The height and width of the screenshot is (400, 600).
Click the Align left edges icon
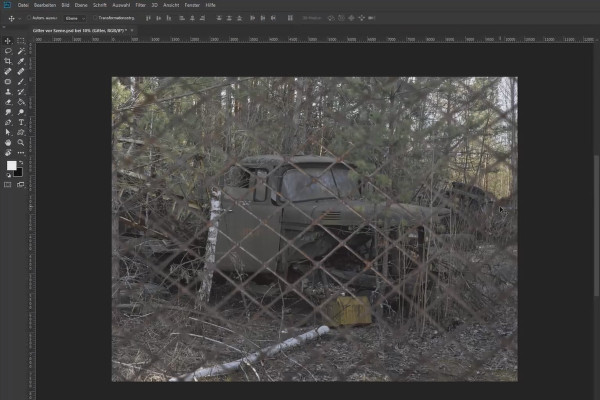pos(182,18)
